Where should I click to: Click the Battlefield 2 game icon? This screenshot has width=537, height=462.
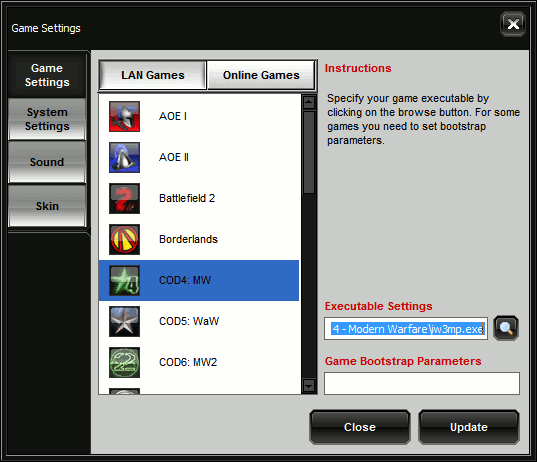124,198
